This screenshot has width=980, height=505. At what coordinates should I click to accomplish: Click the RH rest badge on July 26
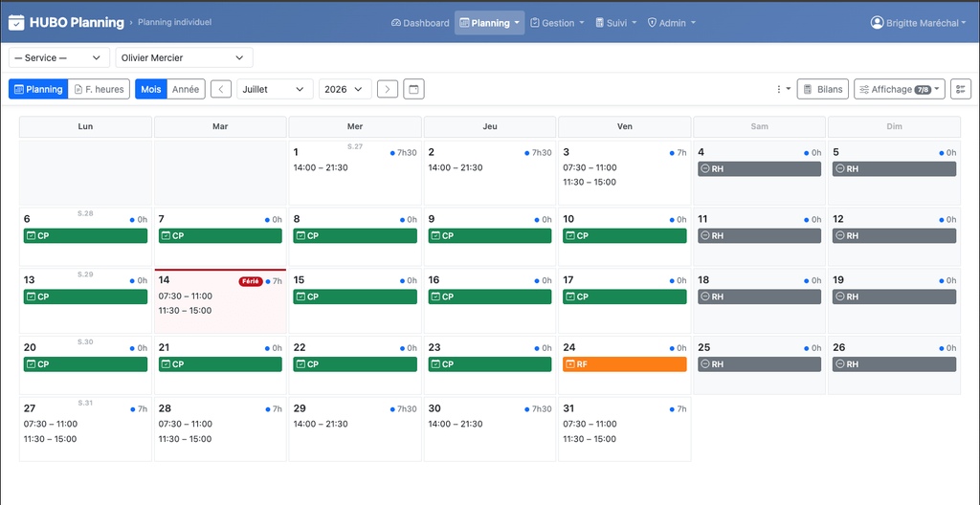click(x=895, y=364)
